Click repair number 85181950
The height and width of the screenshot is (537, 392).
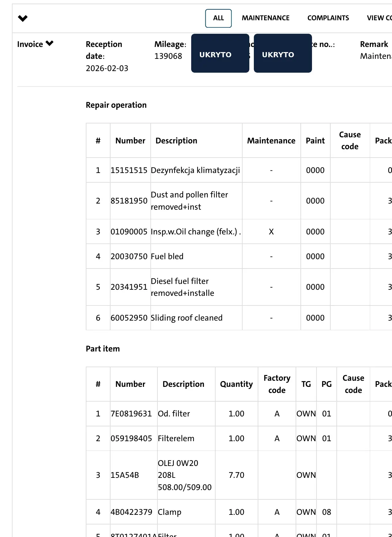coord(129,201)
